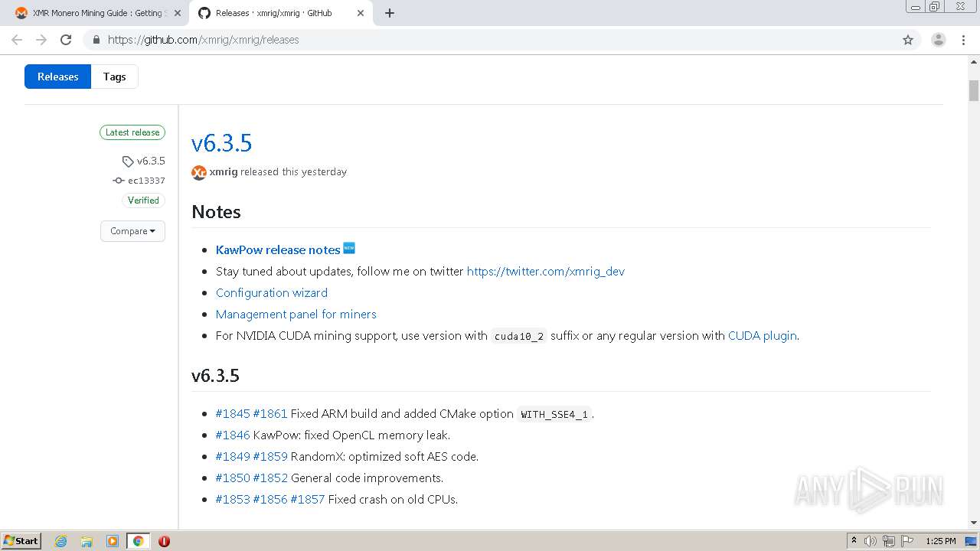Open the twitter.com/xmrig_dev link
The height and width of the screenshot is (551, 980).
[546, 271]
